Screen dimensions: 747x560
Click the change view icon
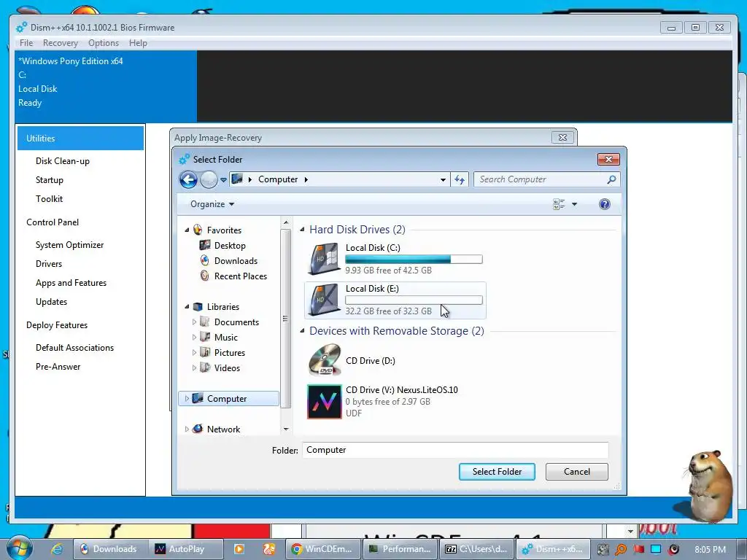(x=559, y=204)
